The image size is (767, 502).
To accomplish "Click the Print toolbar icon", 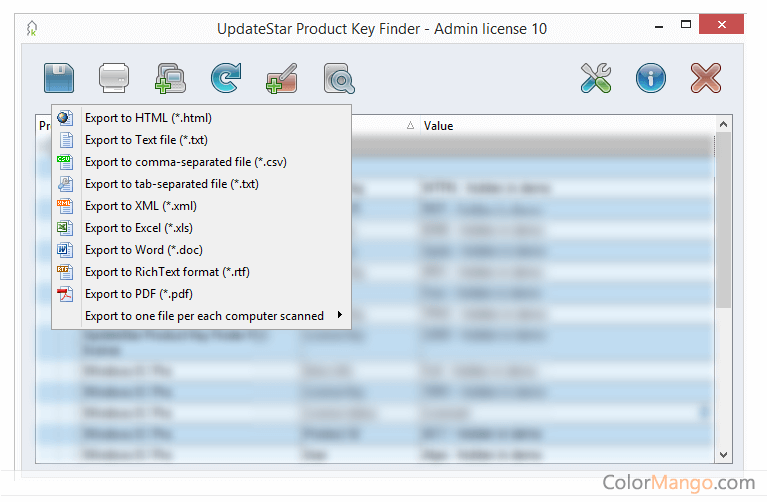I will coord(114,78).
